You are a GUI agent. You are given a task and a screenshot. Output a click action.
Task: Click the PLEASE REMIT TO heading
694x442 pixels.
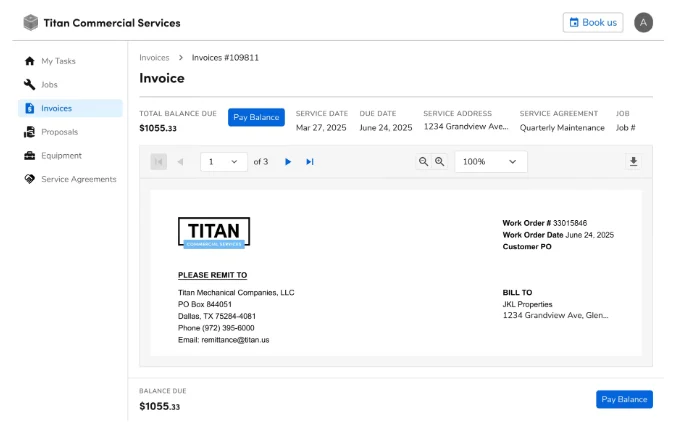click(212, 275)
